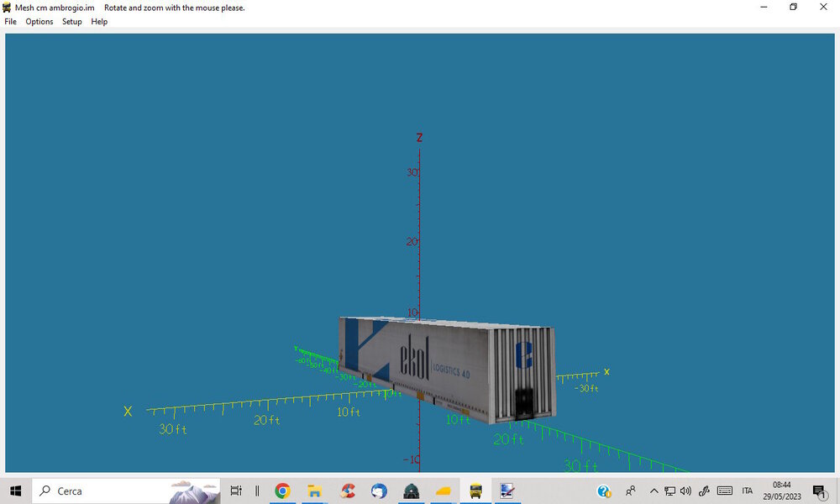Open Task View in the taskbar
Viewport: 840px width, 504px height.
(x=236, y=491)
